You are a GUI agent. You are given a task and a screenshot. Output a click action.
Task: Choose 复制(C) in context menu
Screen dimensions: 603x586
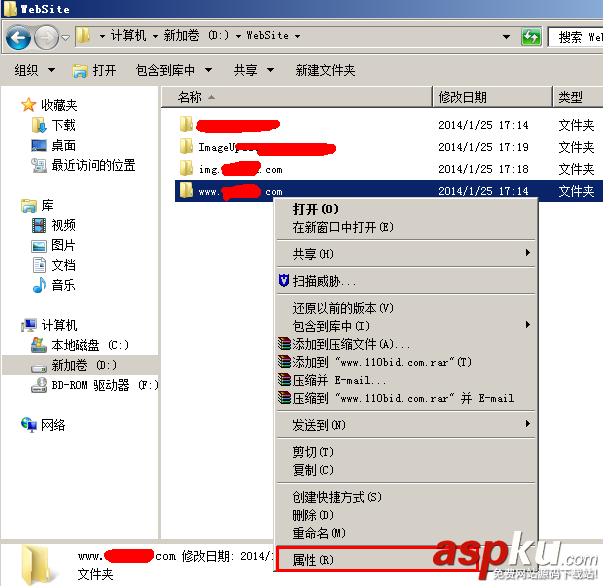[x=406, y=470]
